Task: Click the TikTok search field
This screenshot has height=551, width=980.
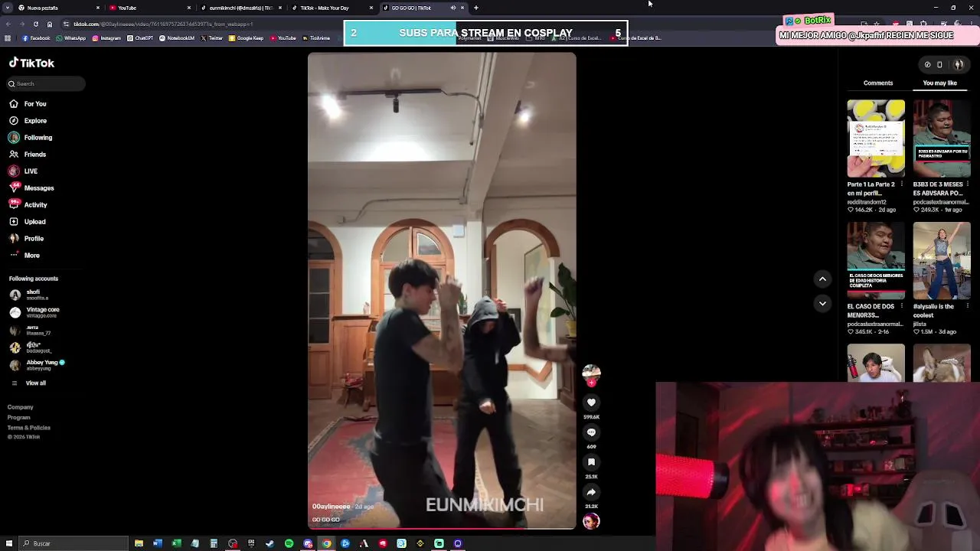Action: 46,83
